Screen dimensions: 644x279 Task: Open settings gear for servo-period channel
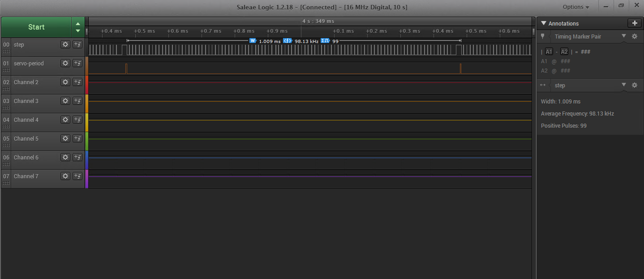(x=65, y=63)
